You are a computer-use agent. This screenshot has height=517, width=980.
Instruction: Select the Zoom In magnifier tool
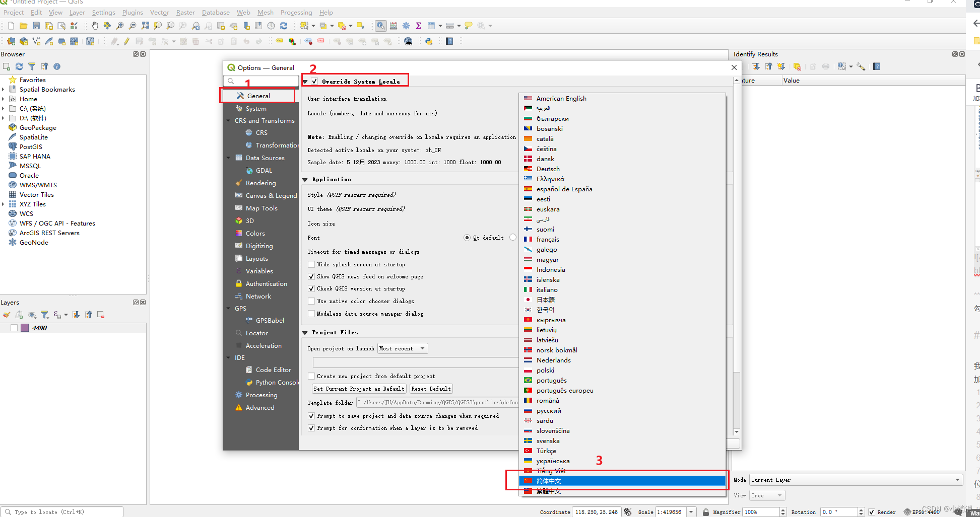point(120,26)
